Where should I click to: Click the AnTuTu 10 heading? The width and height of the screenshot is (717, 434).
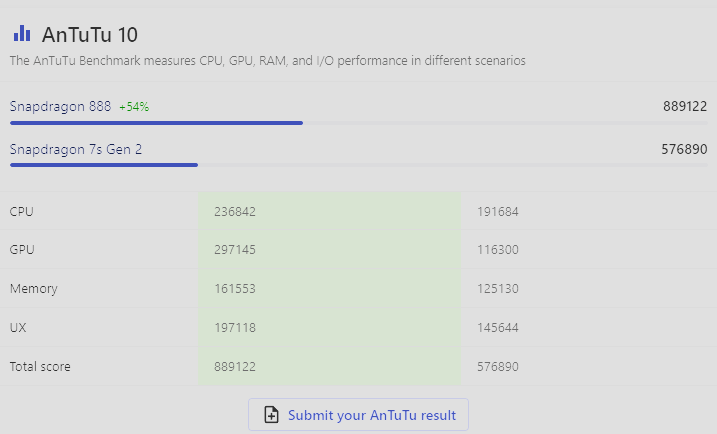(90, 35)
